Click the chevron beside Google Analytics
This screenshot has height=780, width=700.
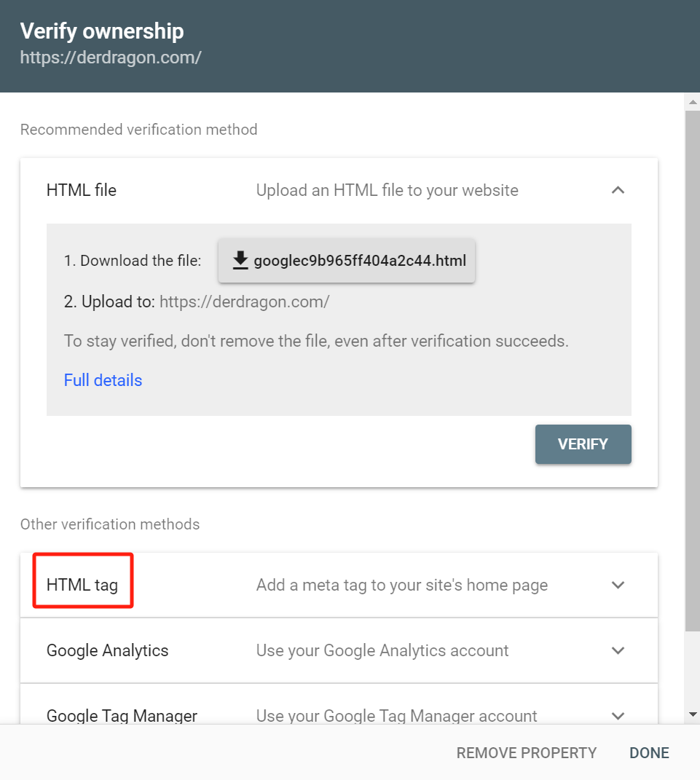coord(618,650)
